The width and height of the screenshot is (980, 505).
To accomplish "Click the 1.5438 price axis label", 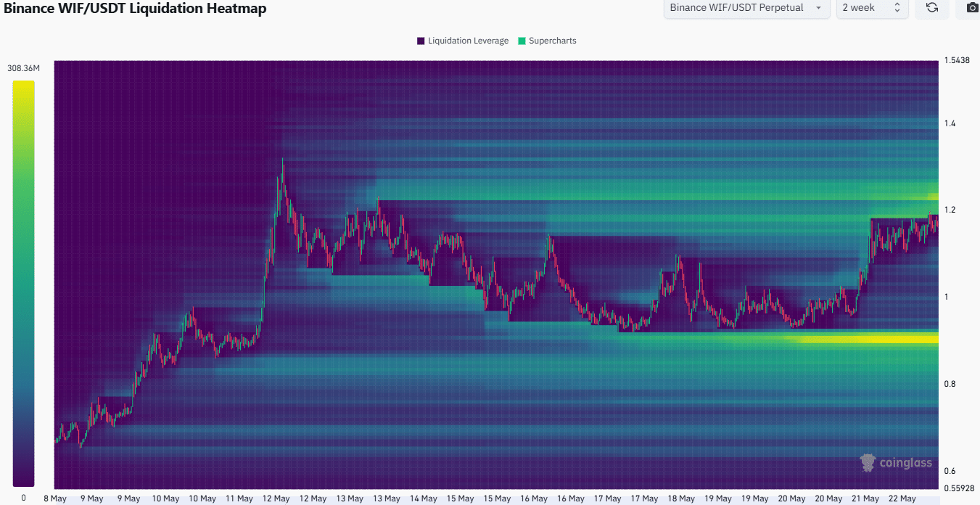I will click(958, 61).
